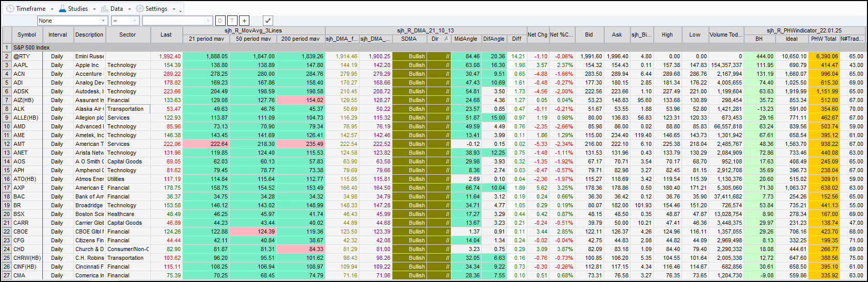The width and height of the screenshot is (868, 282).
Task: Select the AMD symbol cell
Action: (x=27, y=126)
